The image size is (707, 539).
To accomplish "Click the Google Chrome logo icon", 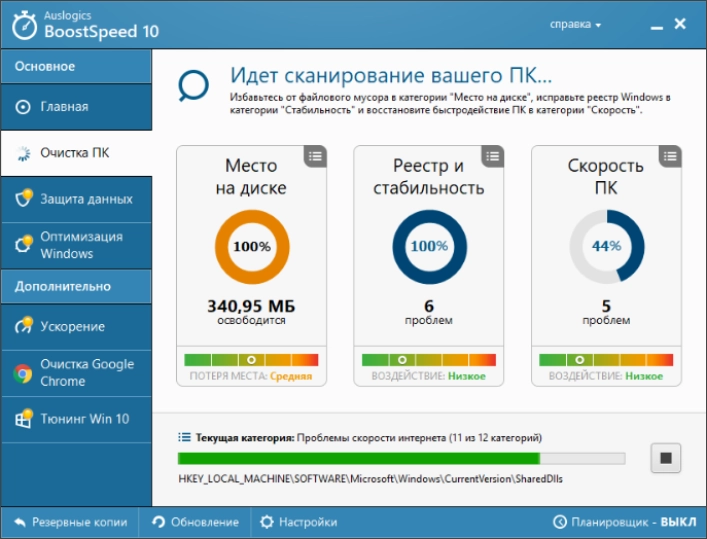I will [x=23, y=374].
